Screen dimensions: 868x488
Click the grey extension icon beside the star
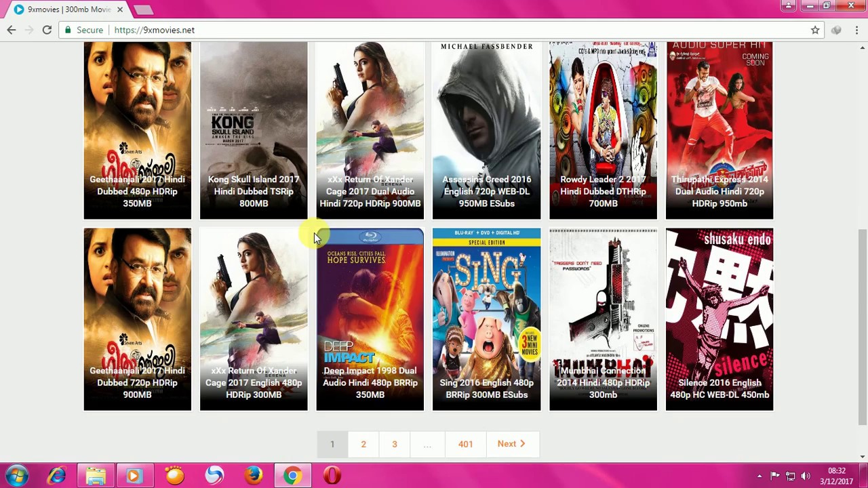pyautogui.click(x=836, y=30)
